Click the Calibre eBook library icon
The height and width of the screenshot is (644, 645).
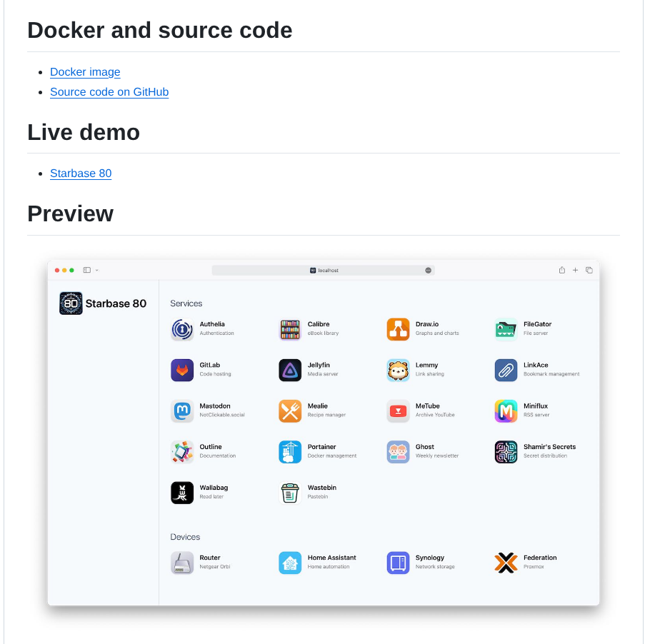click(x=290, y=329)
